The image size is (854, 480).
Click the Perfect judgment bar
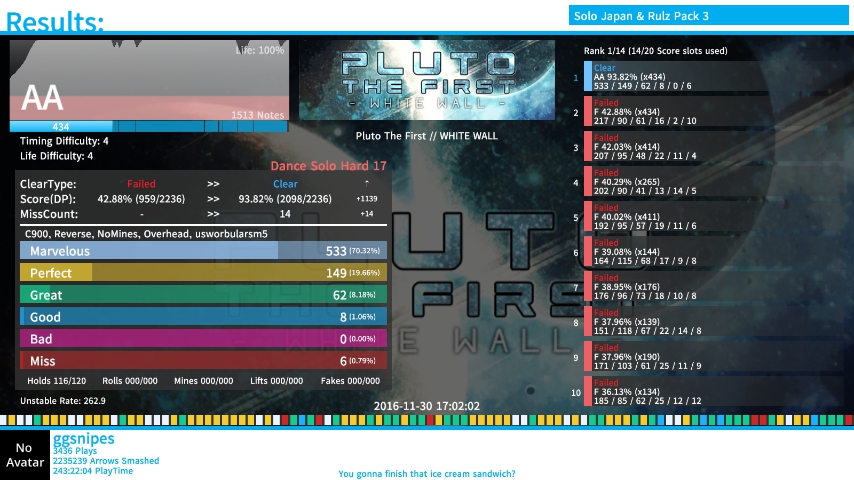pos(202,273)
